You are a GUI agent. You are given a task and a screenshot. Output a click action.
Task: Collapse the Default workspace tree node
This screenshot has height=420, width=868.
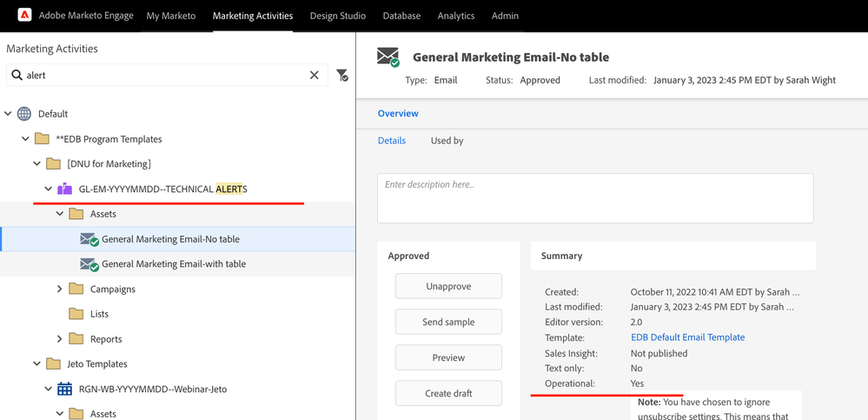[x=9, y=114]
